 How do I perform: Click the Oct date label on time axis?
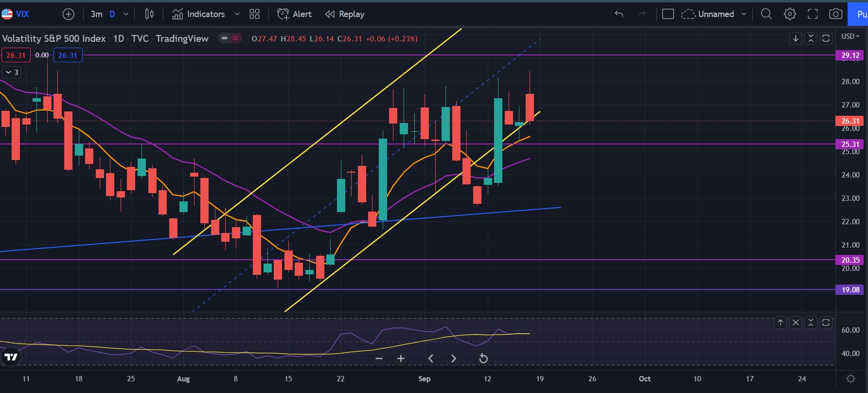click(x=644, y=378)
